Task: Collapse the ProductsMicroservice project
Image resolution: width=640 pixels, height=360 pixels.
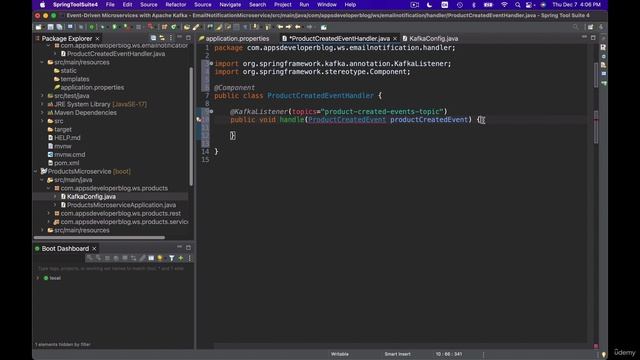Action: (x=36, y=171)
